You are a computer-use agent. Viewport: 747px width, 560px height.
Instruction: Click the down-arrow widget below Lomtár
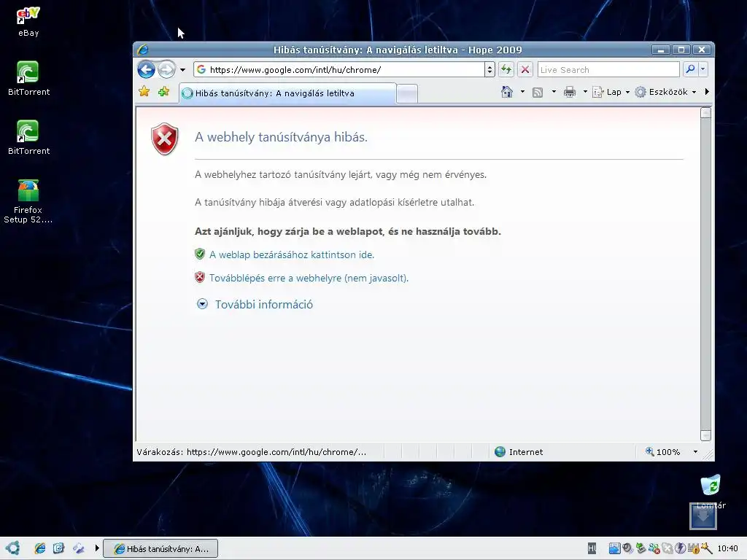703,516
